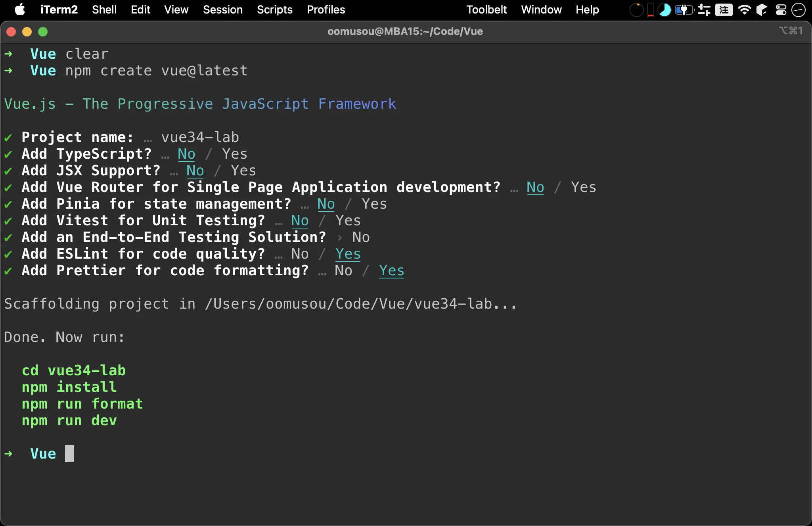The width and height of the screenshot is (812, 526).
Task: Open the Apple menu
Action: 20,10
